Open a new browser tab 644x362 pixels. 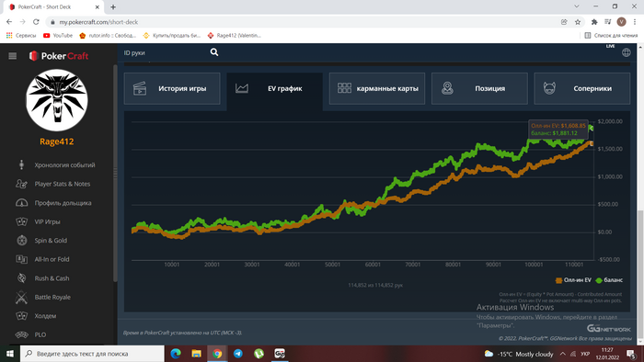point(113,7)
